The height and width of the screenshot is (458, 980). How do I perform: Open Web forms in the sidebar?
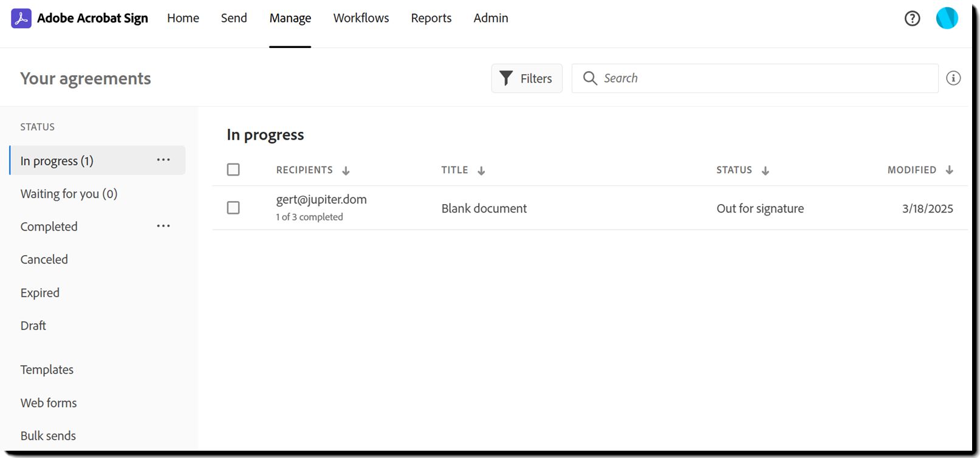click(x=49, y=403)
